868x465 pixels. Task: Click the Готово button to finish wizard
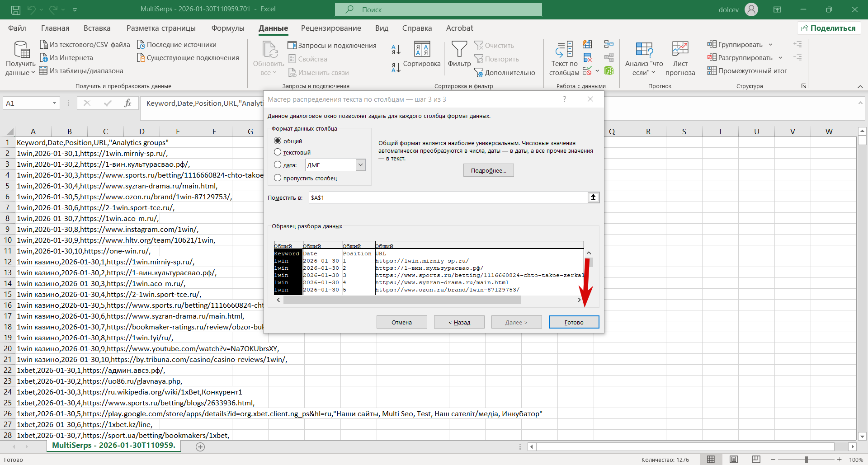click(x=574, y=322)
